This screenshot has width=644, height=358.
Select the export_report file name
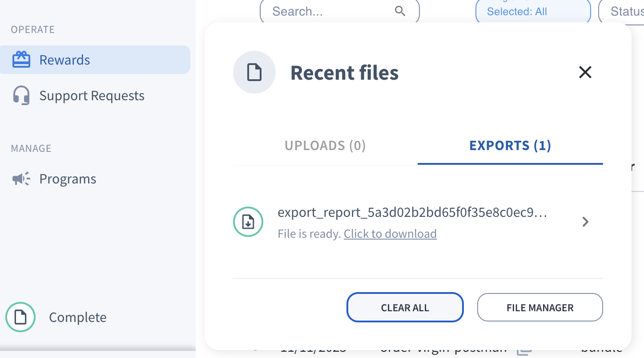[x=412, y=212]
